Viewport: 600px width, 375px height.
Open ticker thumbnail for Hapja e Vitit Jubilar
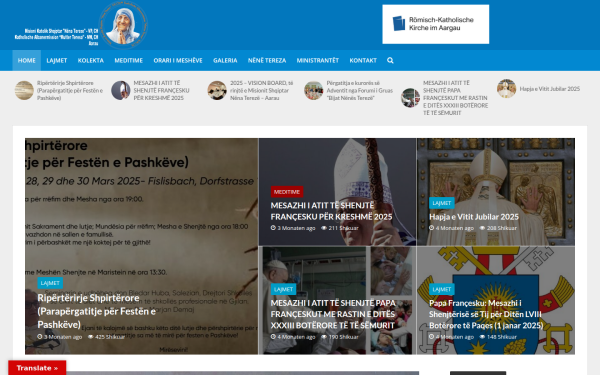point(506,88)
